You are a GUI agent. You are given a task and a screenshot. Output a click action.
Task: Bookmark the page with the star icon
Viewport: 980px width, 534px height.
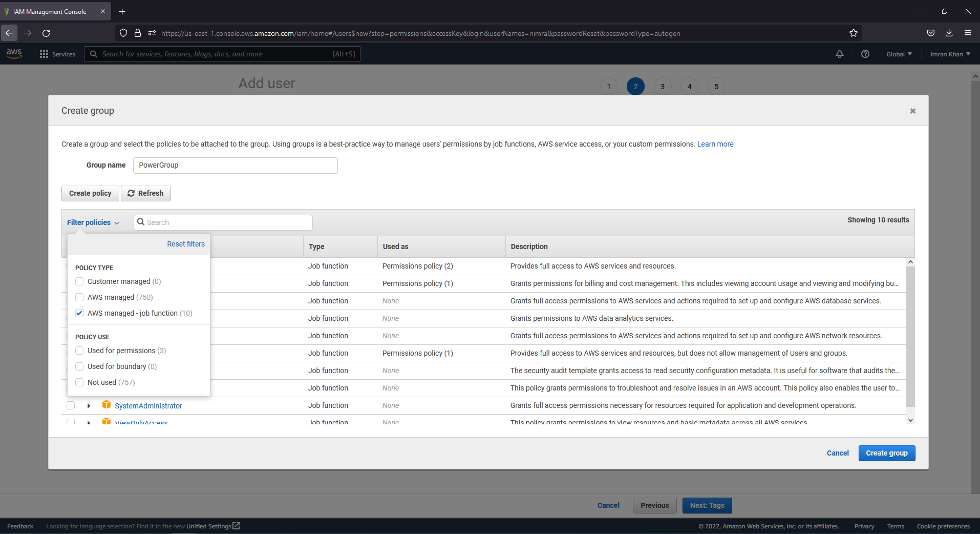(x=853, y=33)
